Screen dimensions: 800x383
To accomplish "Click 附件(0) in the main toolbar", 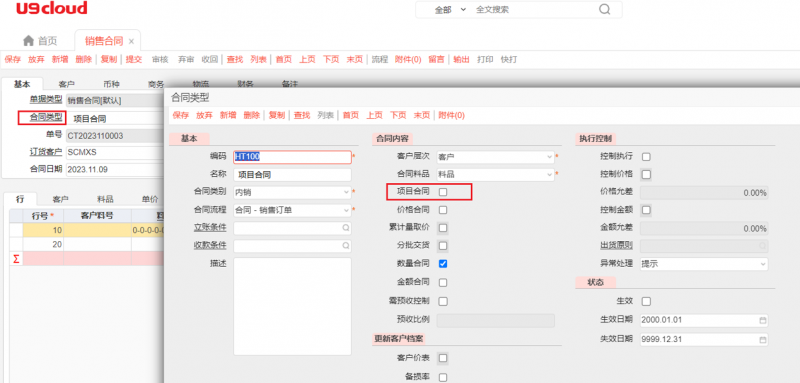I will 408,60.
